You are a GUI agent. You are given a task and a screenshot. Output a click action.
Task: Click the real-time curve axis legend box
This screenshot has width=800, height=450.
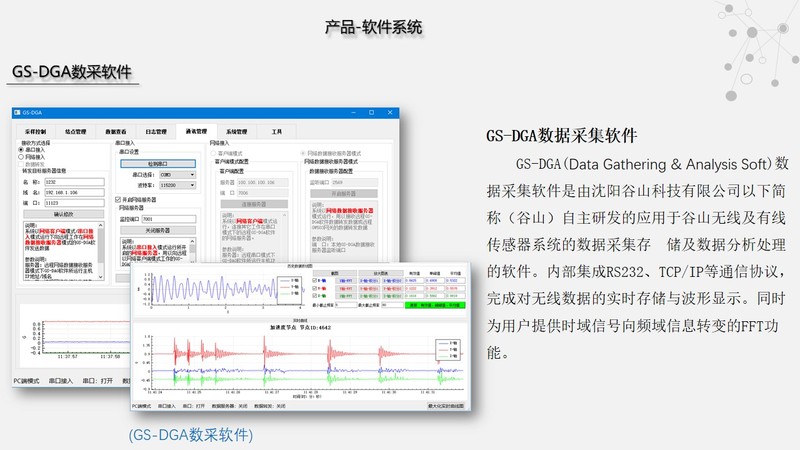pyautogui.click(x=448, y=349)
